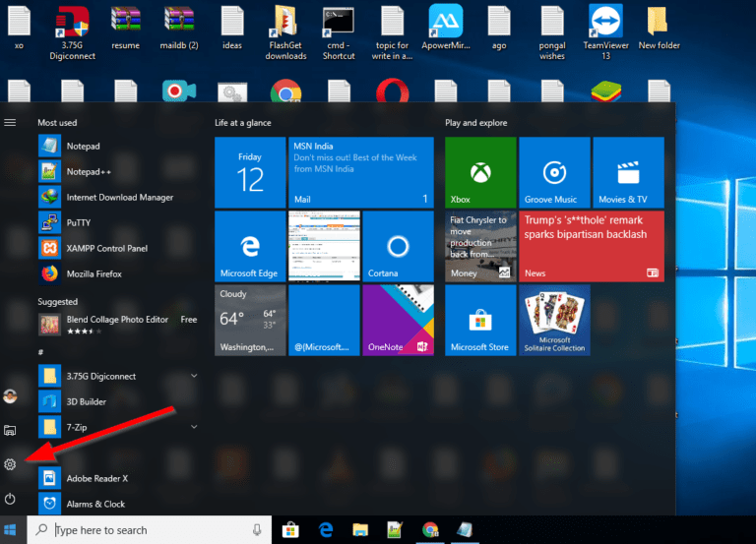Click the # letter header in app list
756x544 pixels.
pyautogui.click(x=40, y=352)
